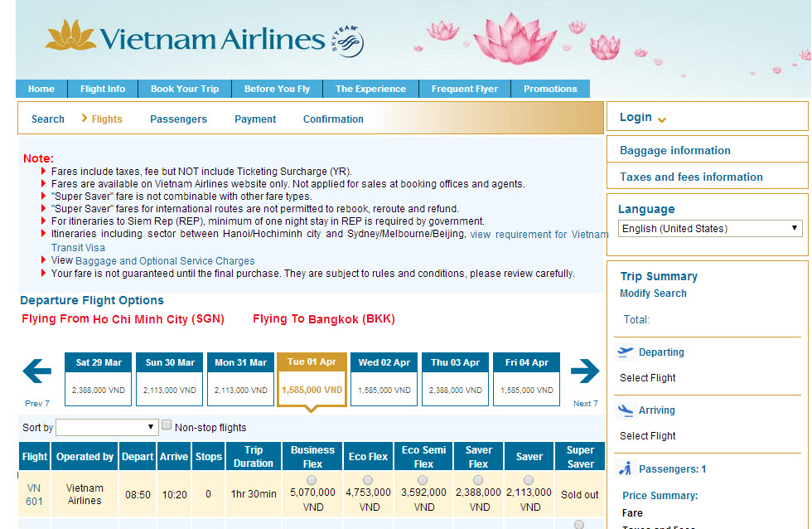Select Business Flex fare 5,070,000 VND
Screen dimensions: 812x529
click(312, 480)
